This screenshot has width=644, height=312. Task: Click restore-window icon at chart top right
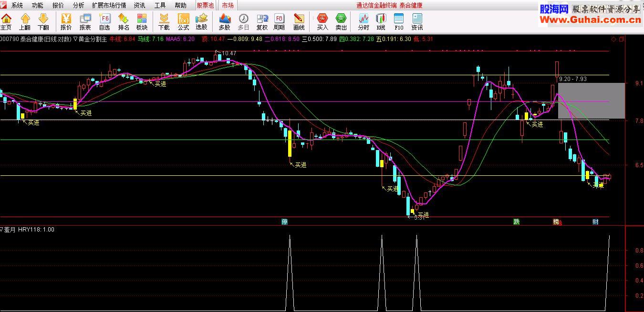tap(622, 39)
